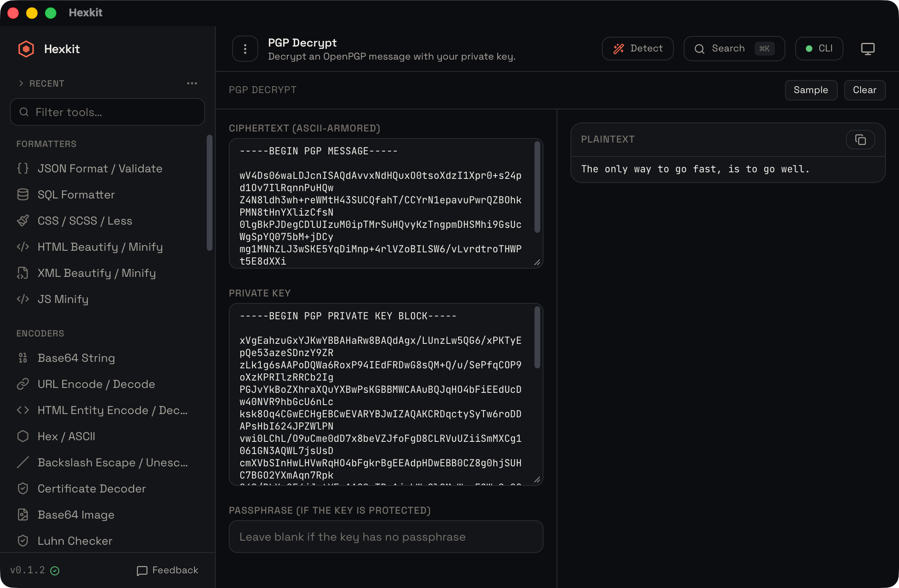Click the Luhn Checker shield icon
This screenshot has width=899, height=588.
pyautogui.click(x=23, y=541)
